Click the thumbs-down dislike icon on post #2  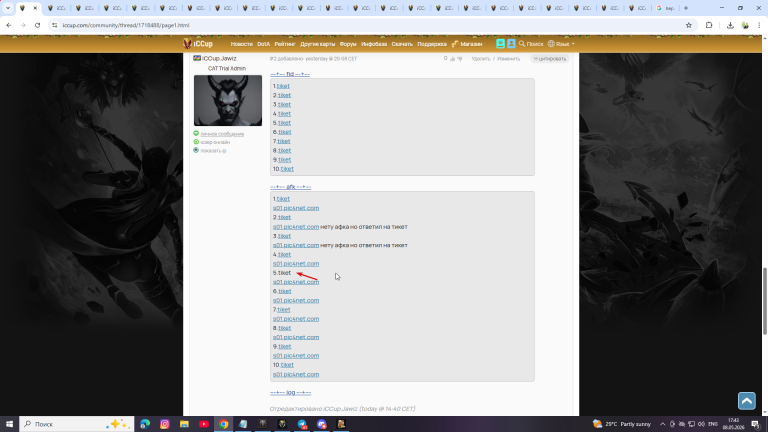(459, 59)
